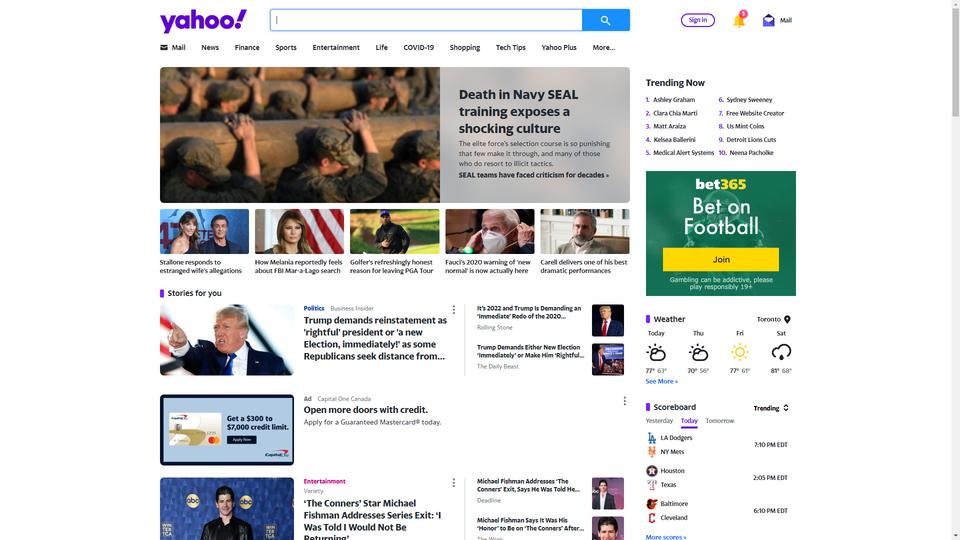Click into the Yahoo search input field
This screenshot has width=960, height=540.
(426, 20)
